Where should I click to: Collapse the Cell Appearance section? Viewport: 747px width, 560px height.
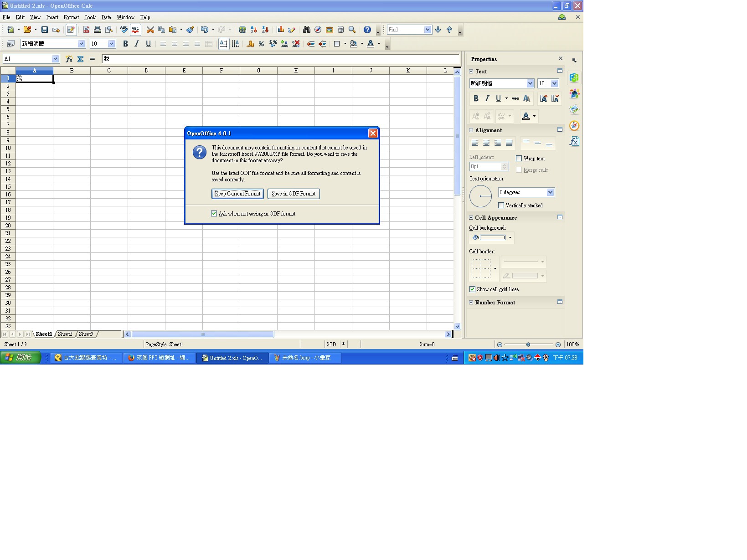[471, 218]
